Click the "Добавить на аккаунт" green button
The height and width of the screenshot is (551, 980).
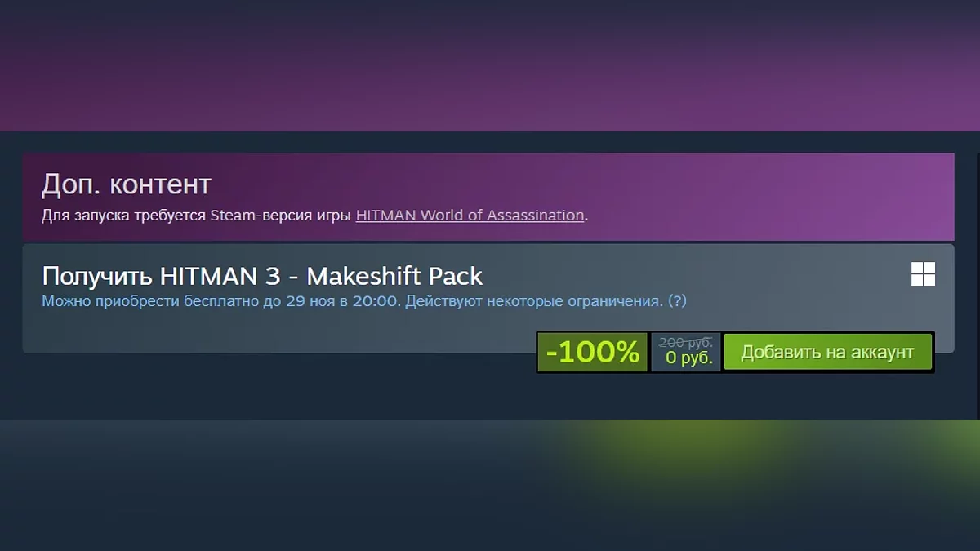pyautogui.click(x=827, y=353)
